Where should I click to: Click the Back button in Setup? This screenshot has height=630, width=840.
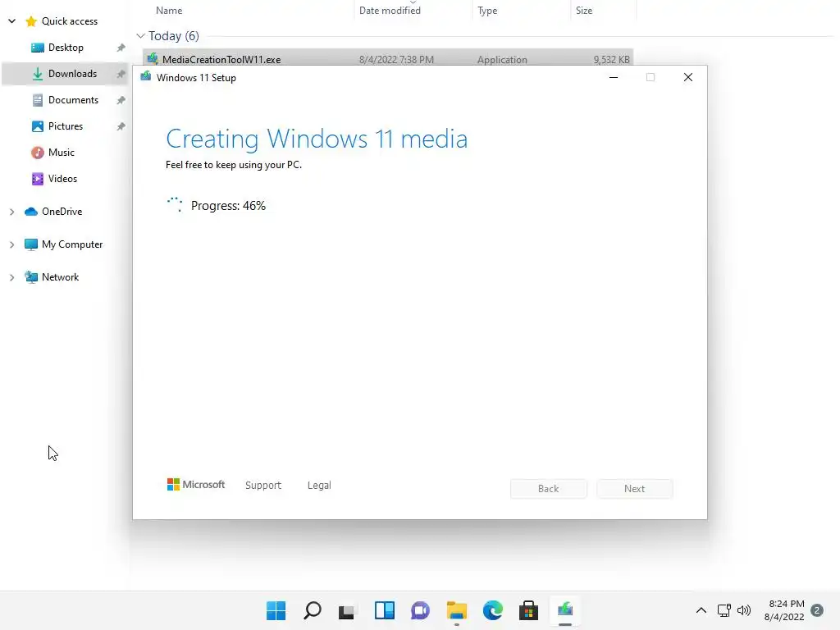pyautogui.click(x=549, y=489)
